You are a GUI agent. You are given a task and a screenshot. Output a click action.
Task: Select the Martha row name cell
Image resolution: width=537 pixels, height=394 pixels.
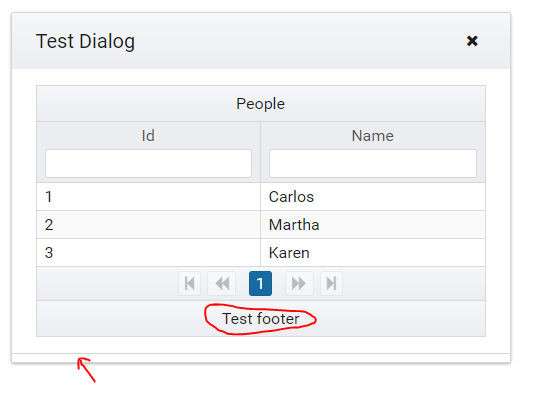click(x=373, y=225)
